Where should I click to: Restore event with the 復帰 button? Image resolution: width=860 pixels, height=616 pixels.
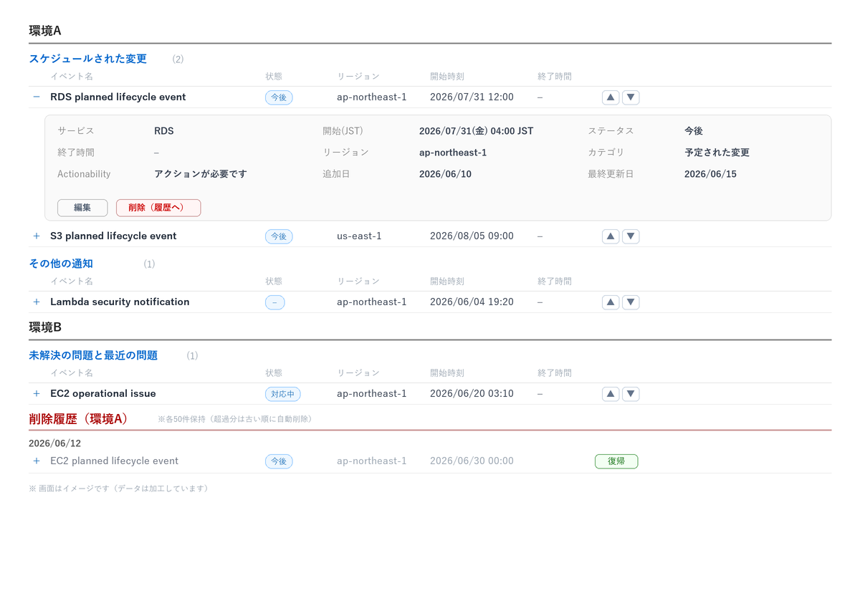pyautogui.click(x=616, y=461)
